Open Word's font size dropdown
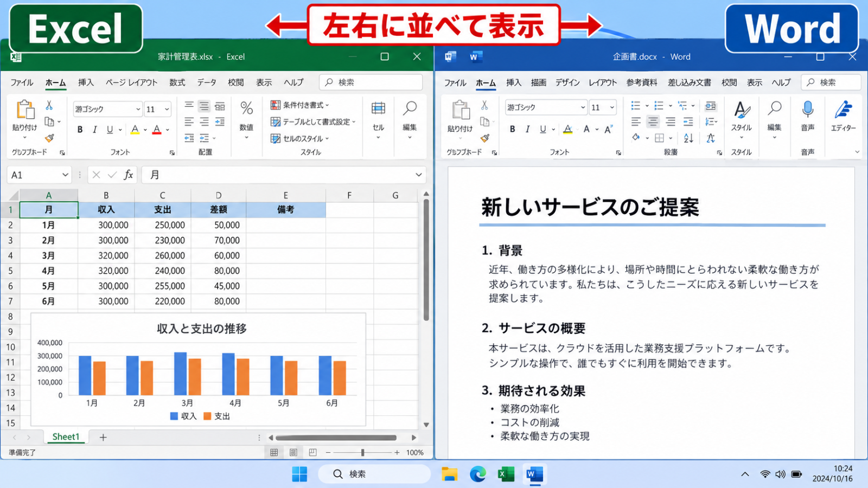868x488 pixels. coord(612,107)
